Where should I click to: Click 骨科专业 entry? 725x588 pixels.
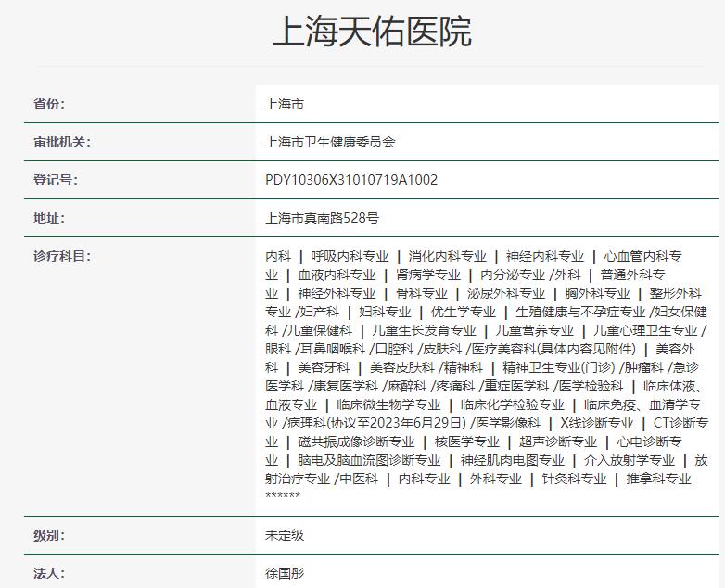pyautogui.click(x=422, y=293)
